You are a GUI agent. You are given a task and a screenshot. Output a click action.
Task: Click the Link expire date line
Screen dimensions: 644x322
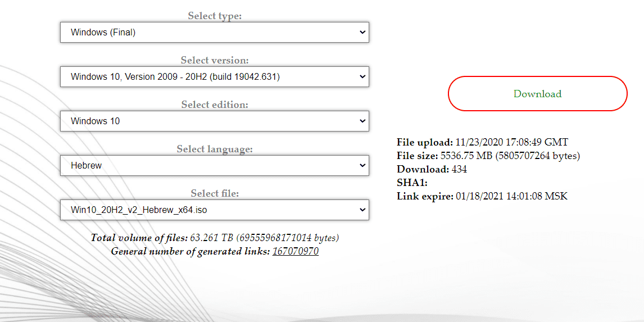(x=482, y=196)
